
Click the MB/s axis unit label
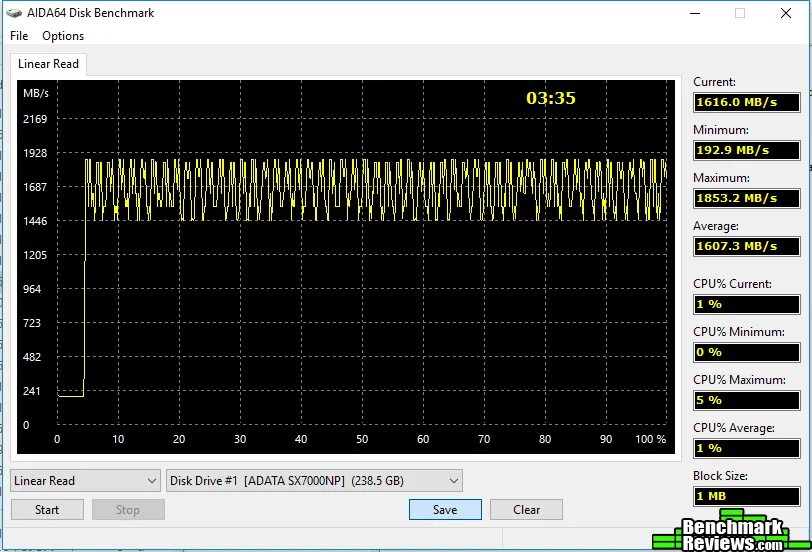36,93
